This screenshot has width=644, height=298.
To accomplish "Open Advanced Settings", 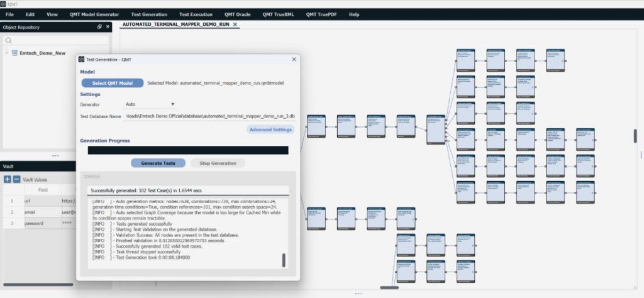I will tap(270, 130).
